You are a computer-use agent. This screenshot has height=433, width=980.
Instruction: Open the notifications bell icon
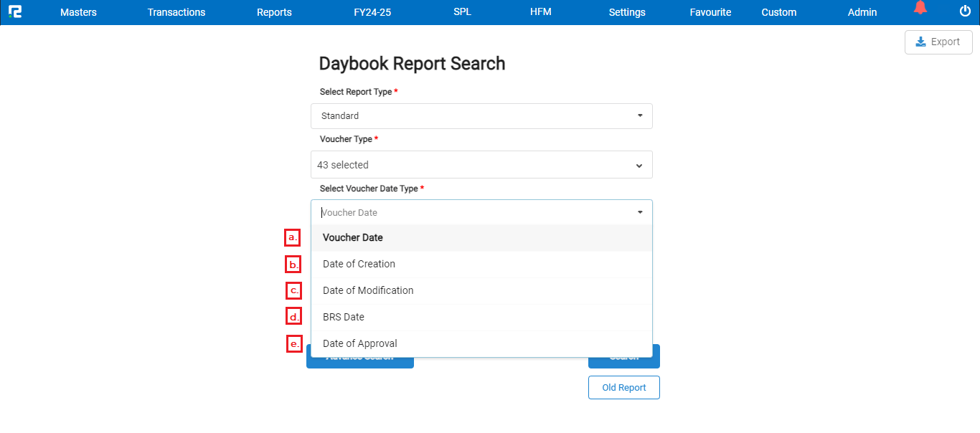tap(920, 9)
